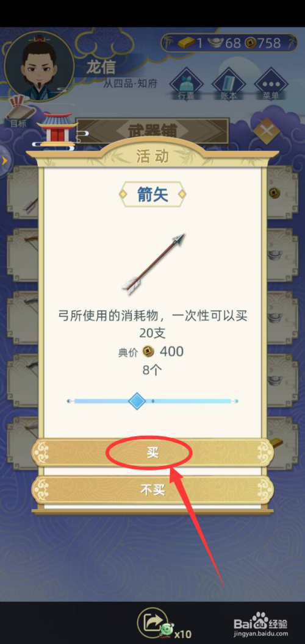Tap the 武器铺 shop title banner
Viewport: 305px width, 644px height.
152,131
